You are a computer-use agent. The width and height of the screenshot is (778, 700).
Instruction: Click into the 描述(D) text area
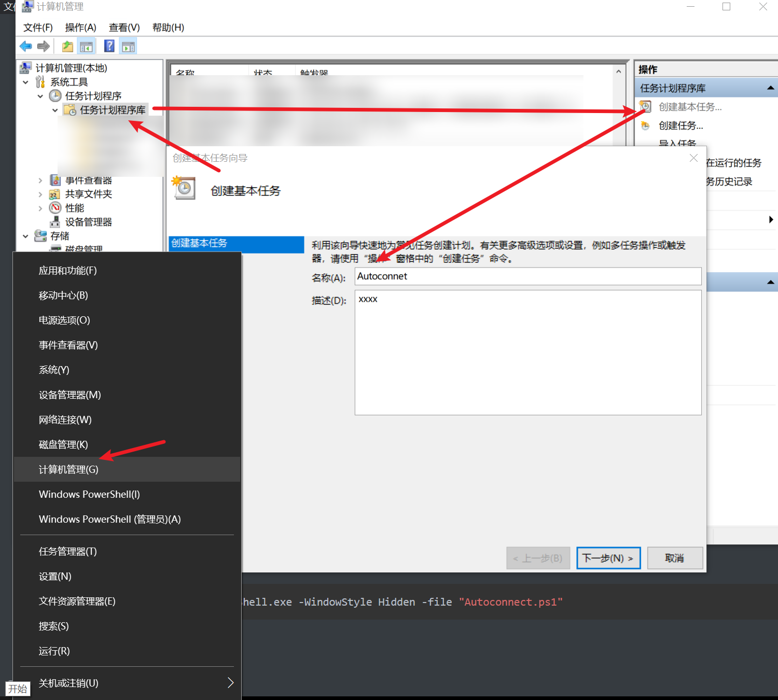pos(527,353)
